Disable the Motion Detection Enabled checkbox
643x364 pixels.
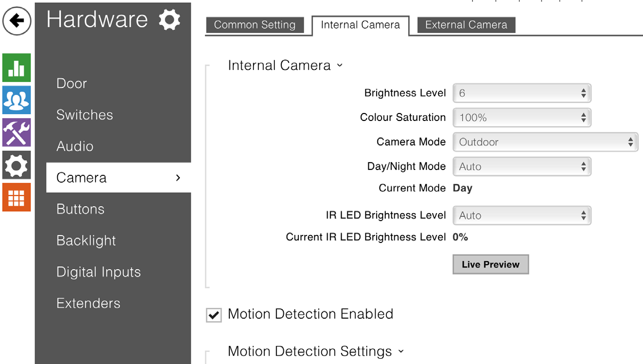coord(214,316)
